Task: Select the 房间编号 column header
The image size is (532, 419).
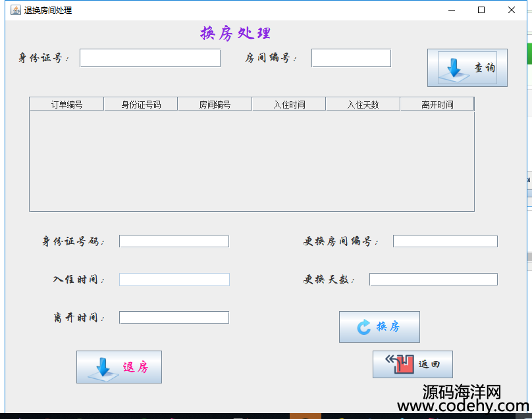Action: 215,105
